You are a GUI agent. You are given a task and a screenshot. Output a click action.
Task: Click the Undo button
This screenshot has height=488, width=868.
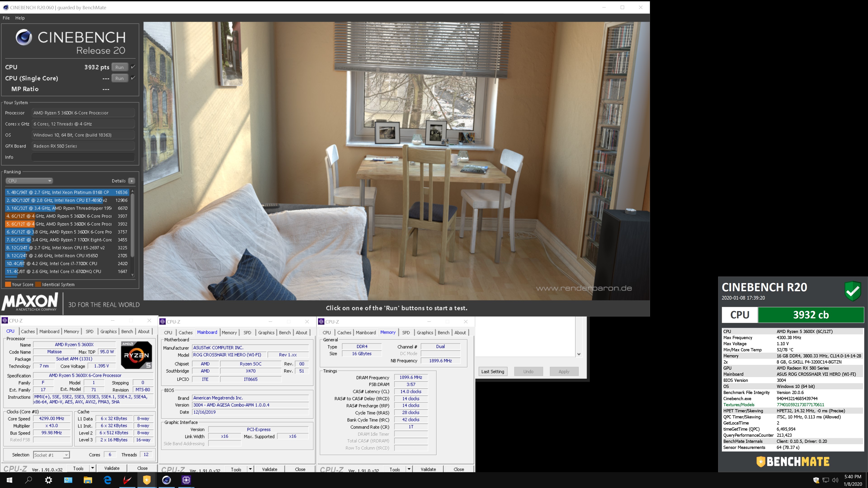tap(528, 371)
